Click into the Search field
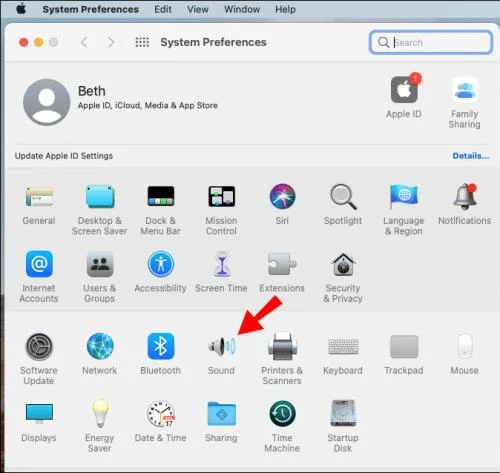This screenshot has height=473, width=500. click(x=431, y=42)
